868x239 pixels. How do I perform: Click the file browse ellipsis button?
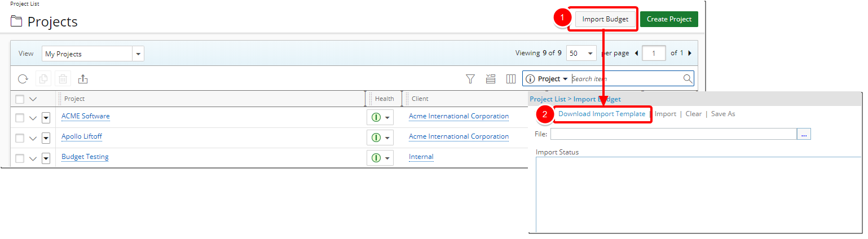coord(803,134)
